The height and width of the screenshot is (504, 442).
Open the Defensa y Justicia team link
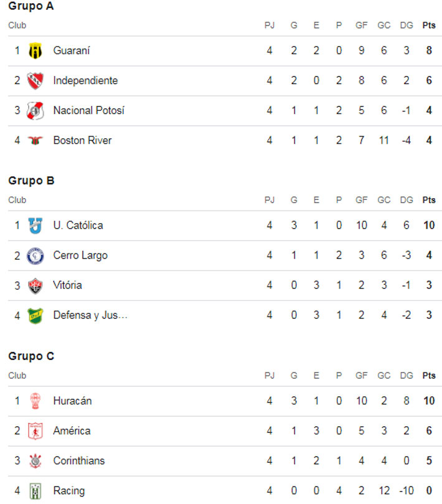point(90,315)
